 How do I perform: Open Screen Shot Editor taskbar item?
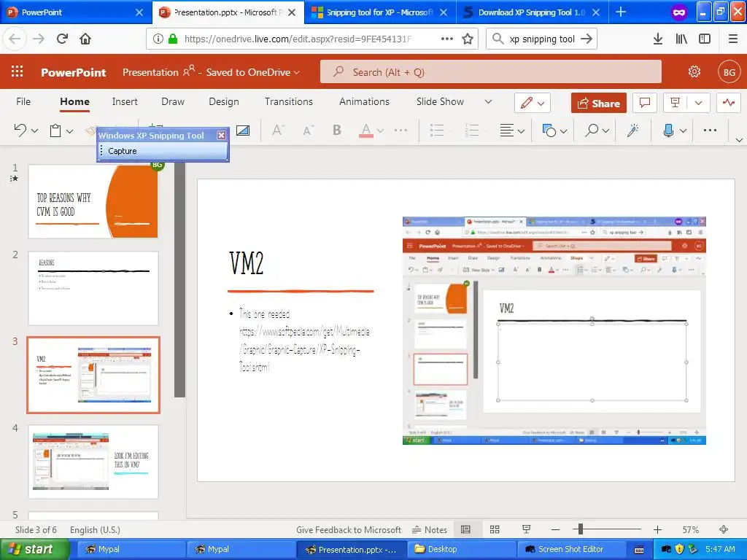570,549
